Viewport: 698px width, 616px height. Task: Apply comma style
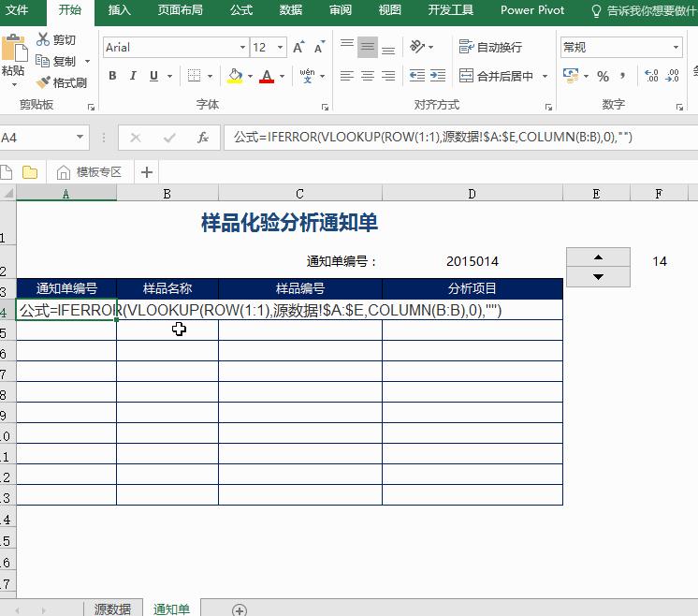pos(623,76)
